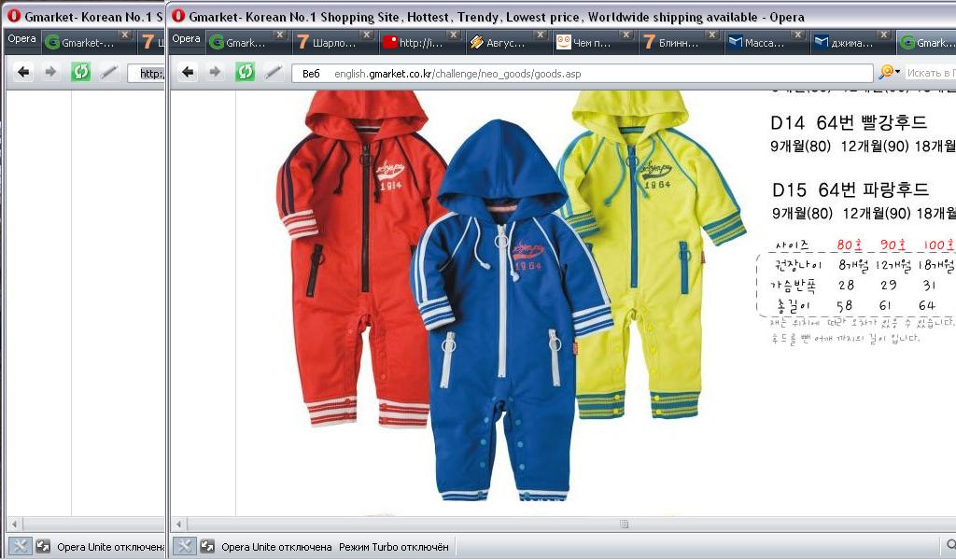
Task: Focus the address field in the left background window
Action: click(146, 73)
